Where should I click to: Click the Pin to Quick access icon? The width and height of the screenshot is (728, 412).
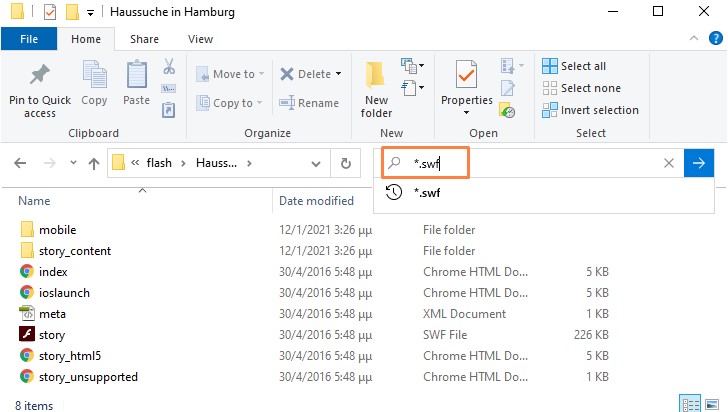(x=40, y=76)
